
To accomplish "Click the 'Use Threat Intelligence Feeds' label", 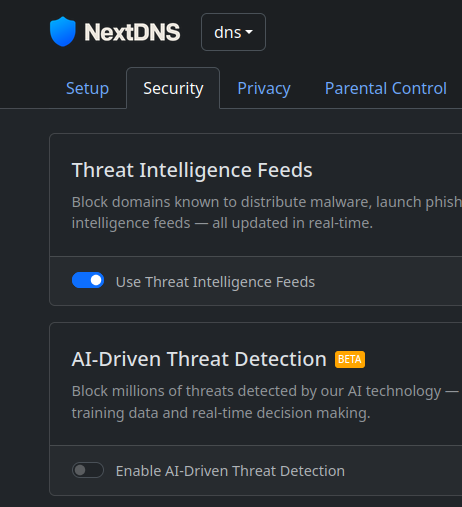I will [x=215, y=282].
